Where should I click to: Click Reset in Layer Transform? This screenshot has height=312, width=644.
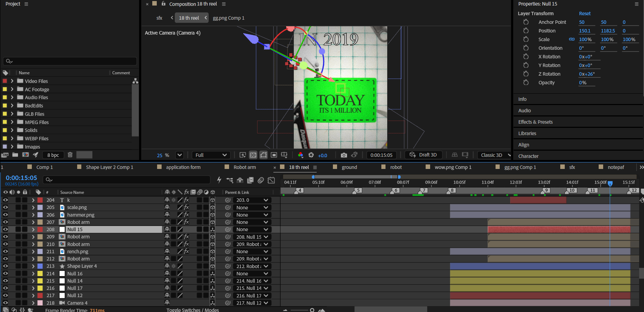(x=584, y=13)
